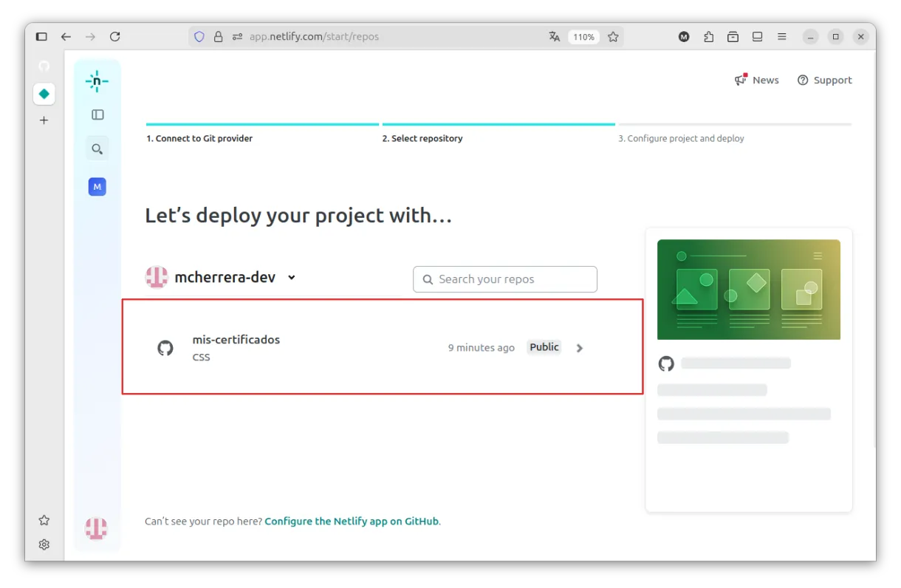901x588 pixels.
Task: Open user avatar at sidebar bottom
Action: click(x=96, y=528)
